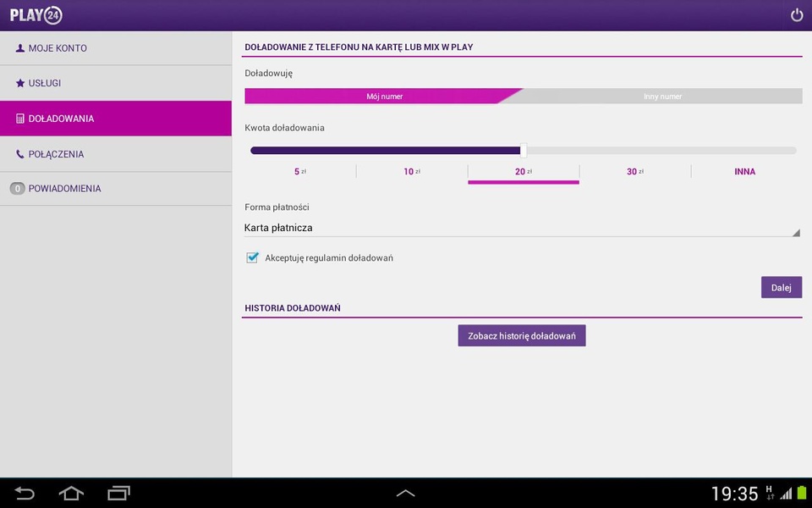The height and width of the screenshot is (508, 812).
Task: Click the 19:35 clock in status bar
Action: pyautogui.click(x=734, y=493)
